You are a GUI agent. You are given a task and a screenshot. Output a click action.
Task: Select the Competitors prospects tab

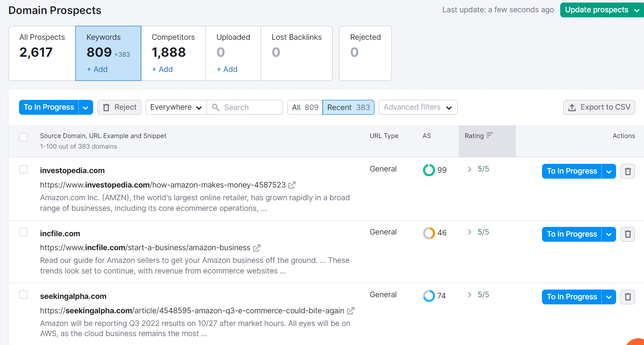click(173, 53)
